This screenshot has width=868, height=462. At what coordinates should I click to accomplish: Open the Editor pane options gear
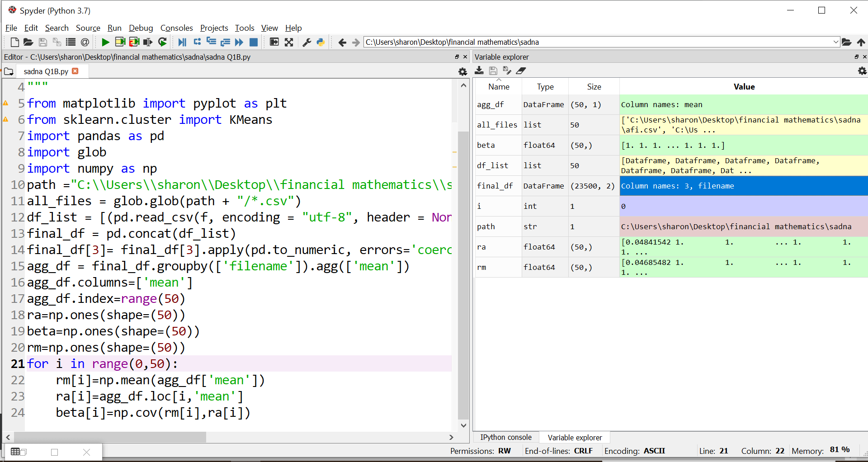pos(462,71)
